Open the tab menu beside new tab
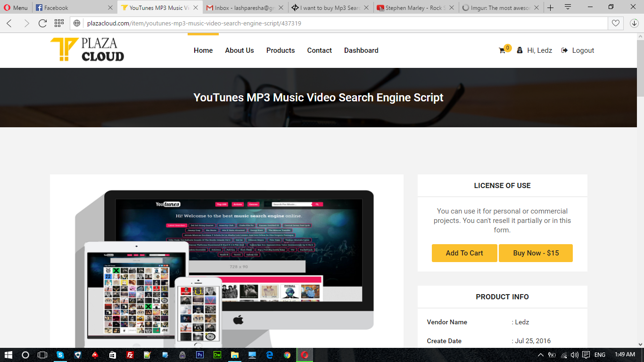 (568, 8)
